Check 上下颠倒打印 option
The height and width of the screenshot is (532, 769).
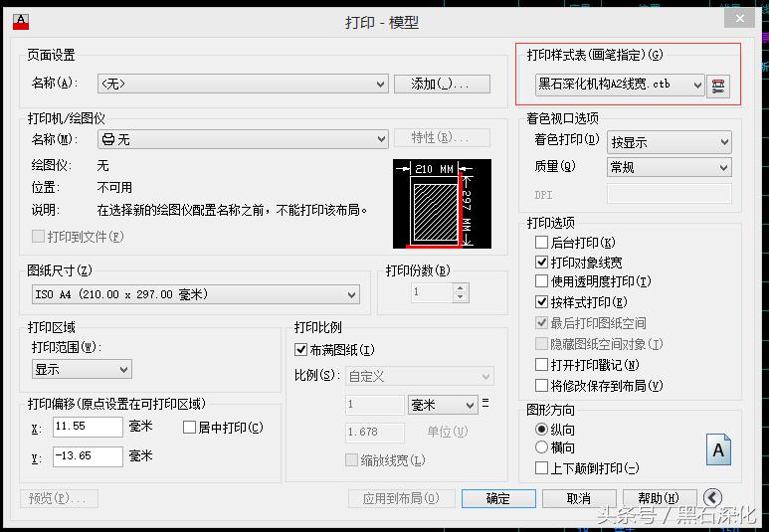(x=541, y=467)
